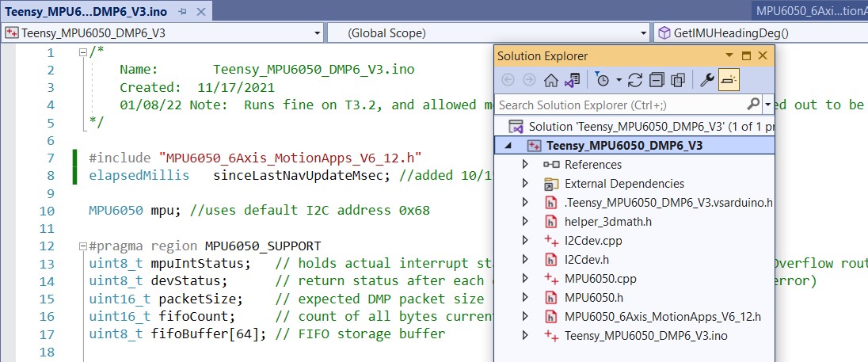
Task: Select the Teensy_MPU6050_DMP6_V3 project
Action: click(624, 146)
